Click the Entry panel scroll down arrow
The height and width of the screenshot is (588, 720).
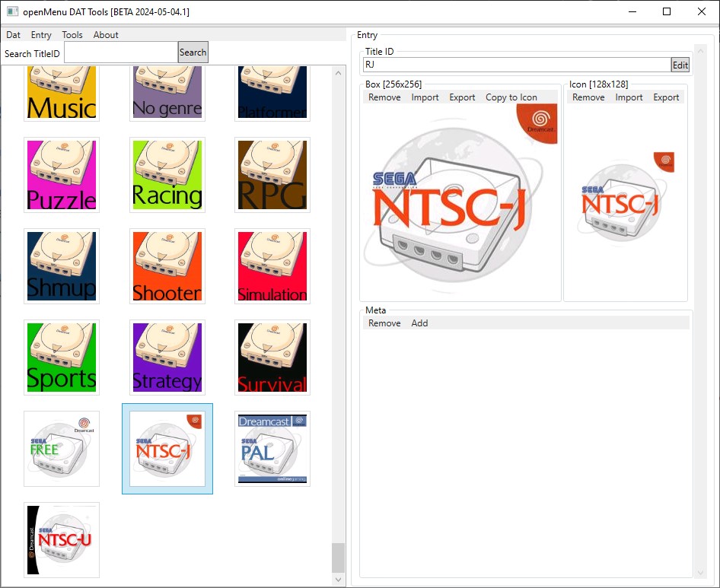coord(700,572)
